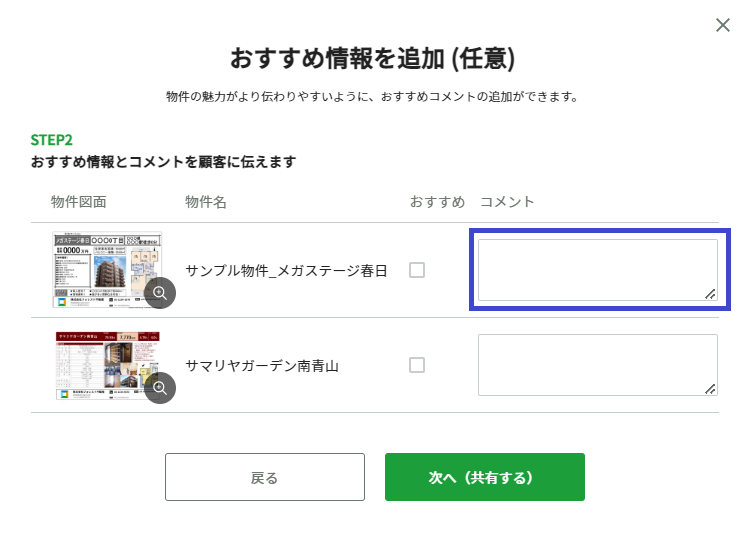Screen dimensions: 749x535
Task: Check おすすめ for サンプル物件_メガステージ春日
Action: [x=417, y=270]
